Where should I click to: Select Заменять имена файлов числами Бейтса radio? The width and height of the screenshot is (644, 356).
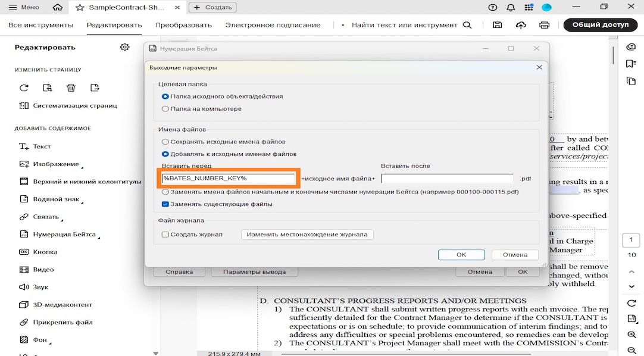165,192
